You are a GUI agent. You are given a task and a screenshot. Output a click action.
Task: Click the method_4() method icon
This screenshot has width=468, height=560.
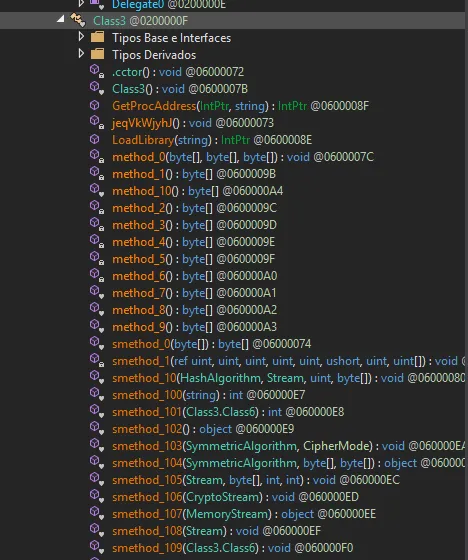click(96, 241)
